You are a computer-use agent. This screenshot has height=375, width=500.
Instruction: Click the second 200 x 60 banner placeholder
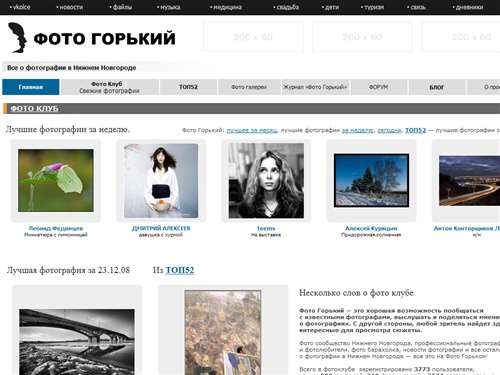click(x=362, y=37)
